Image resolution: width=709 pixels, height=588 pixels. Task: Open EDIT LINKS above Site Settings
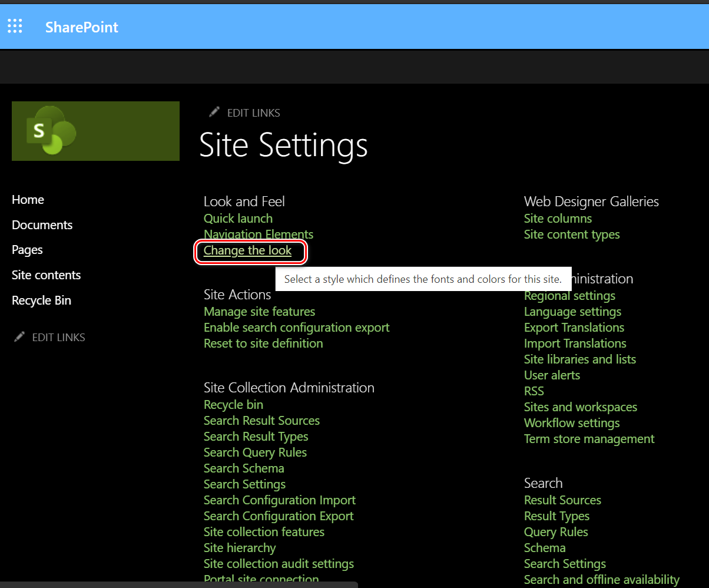pyautogui.click(x=253, y=113)
